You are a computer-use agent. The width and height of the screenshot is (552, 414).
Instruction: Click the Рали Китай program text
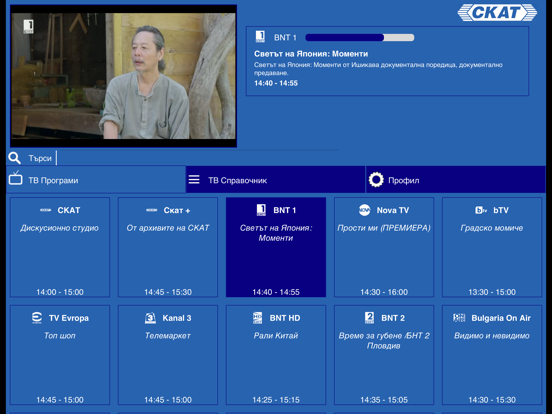point(276,336)
